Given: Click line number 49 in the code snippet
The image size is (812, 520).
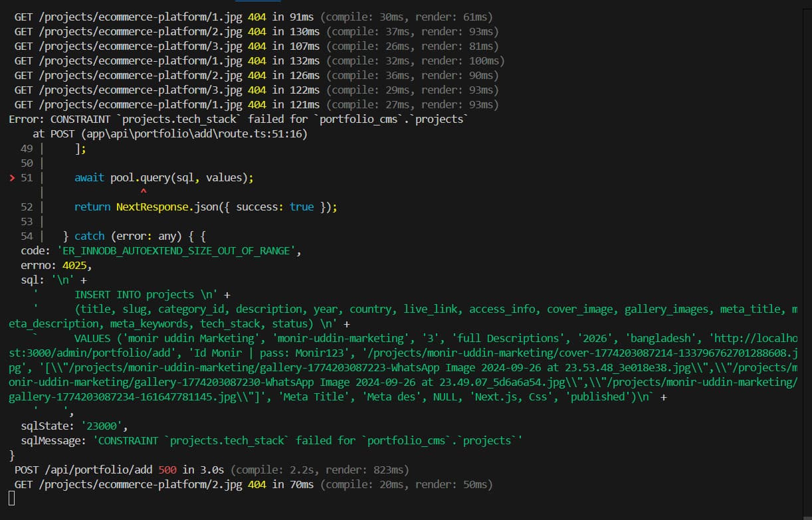Looking at the screenshot, I should point(27,148).
